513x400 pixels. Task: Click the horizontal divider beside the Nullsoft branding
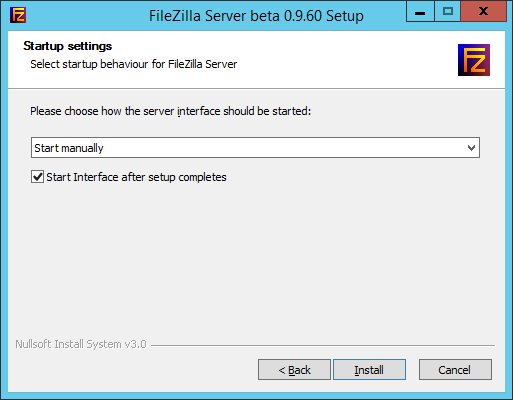(x=323, y=345)
